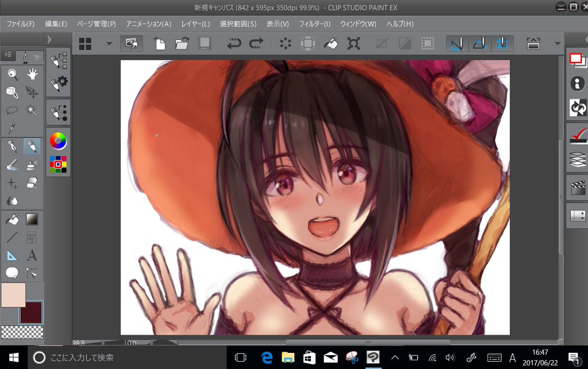
Task: Undo the last action with the toolbar arrow
Action: click(234, 44)
